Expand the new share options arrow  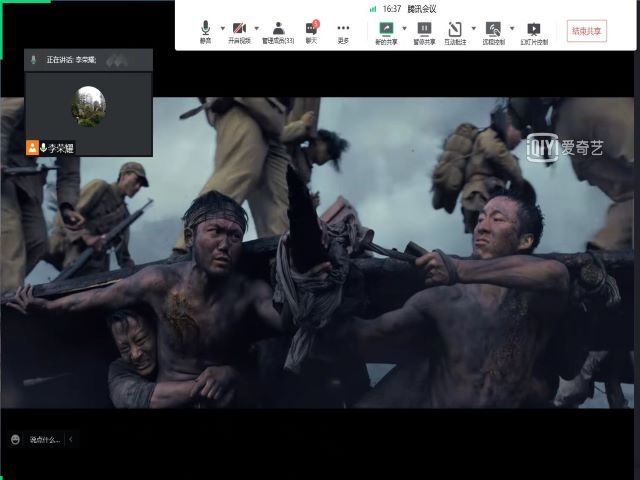click(404, 28)
